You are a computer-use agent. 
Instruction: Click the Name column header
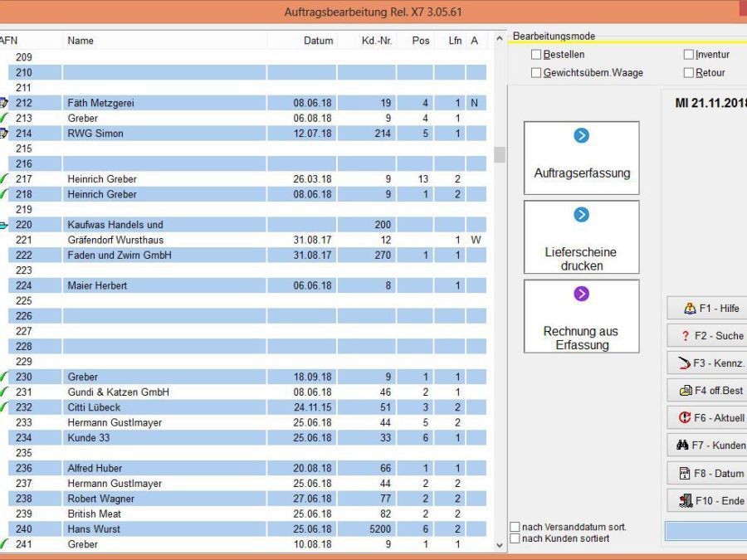[x=81, y=41]
